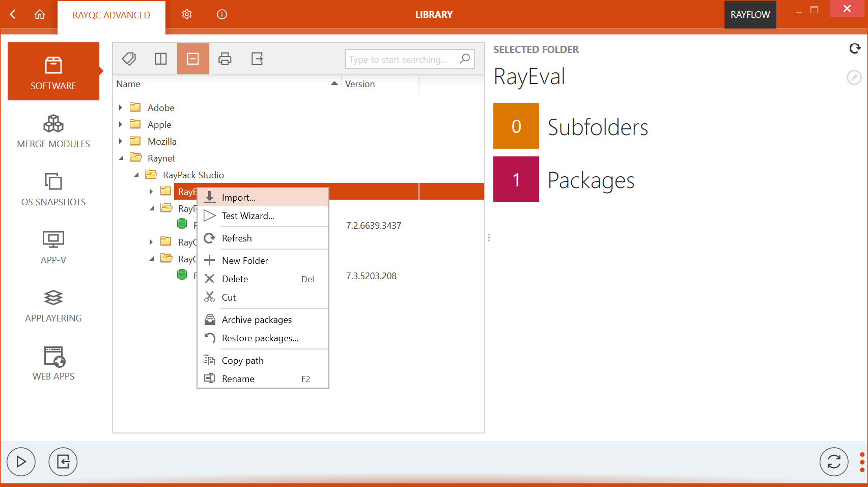Expand the Adobe folder

point(120,107)
